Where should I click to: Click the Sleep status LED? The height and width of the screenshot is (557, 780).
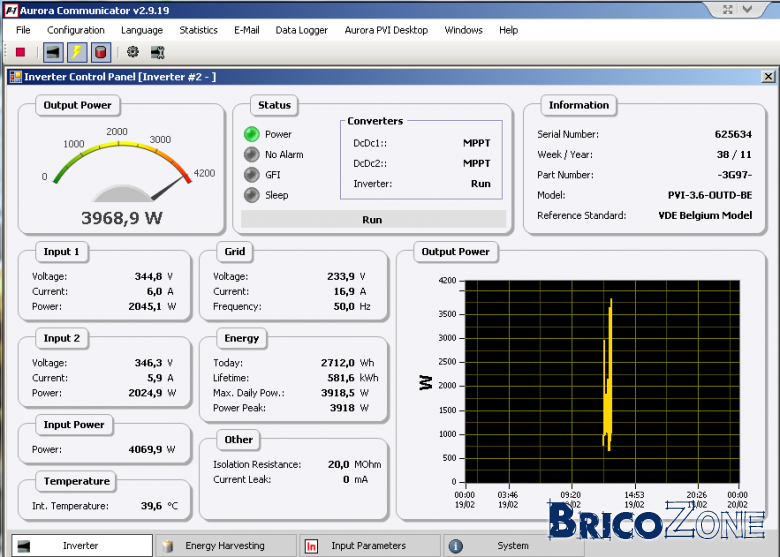pos(252,195)
